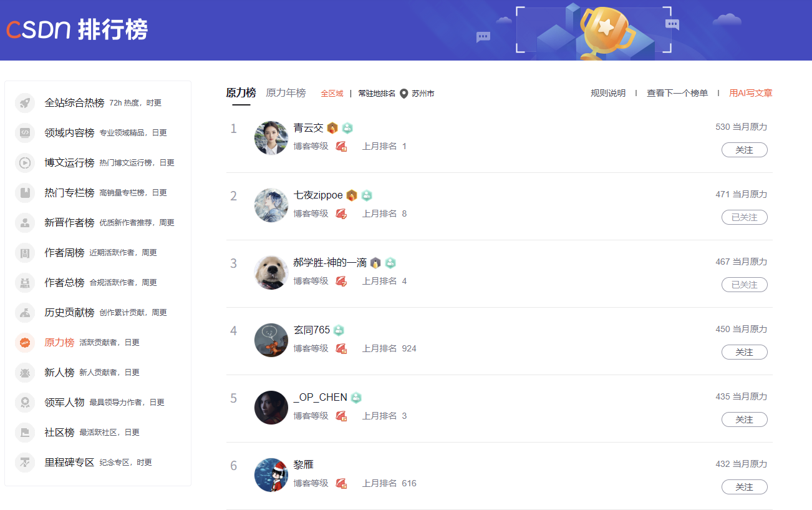Viewport: 812px width, 510px height.
Task: Open 玄同765's avatar thumbnail
Action: tap(271, 340)
